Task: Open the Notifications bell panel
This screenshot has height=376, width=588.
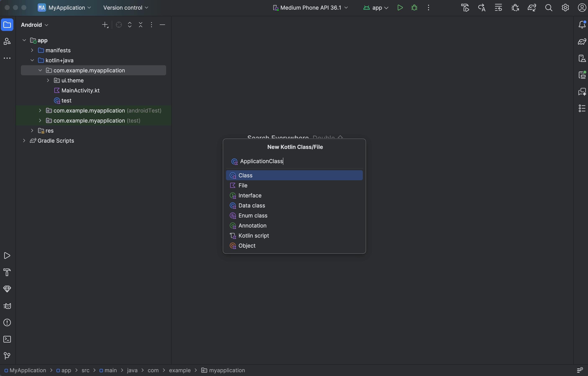Action: pos(582,25)
